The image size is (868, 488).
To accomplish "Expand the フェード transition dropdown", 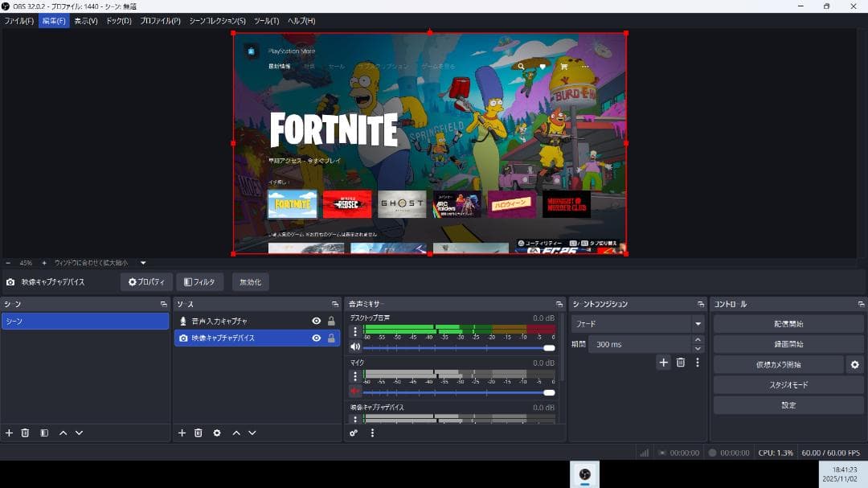I will [x=698, y=324].
